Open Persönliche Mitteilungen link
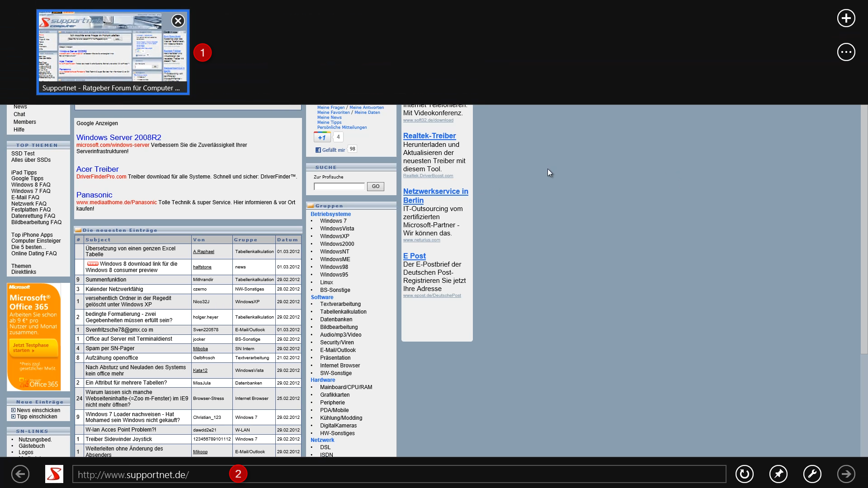868x488 pixels. 342,127
